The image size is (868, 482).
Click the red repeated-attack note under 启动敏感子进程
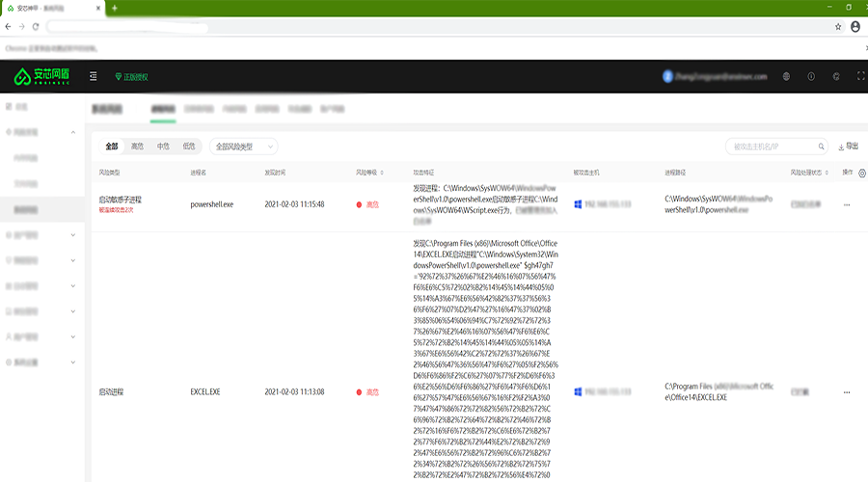[x=117, y=210]
